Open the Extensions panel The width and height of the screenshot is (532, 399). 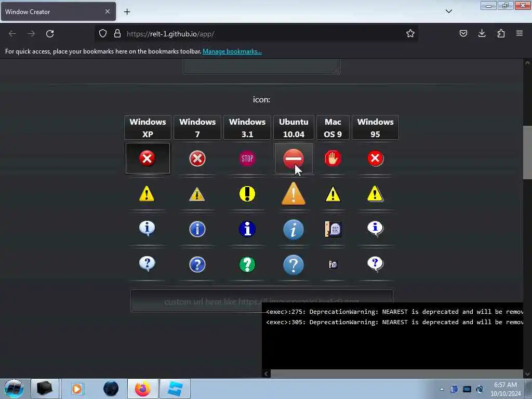(501, 33)
